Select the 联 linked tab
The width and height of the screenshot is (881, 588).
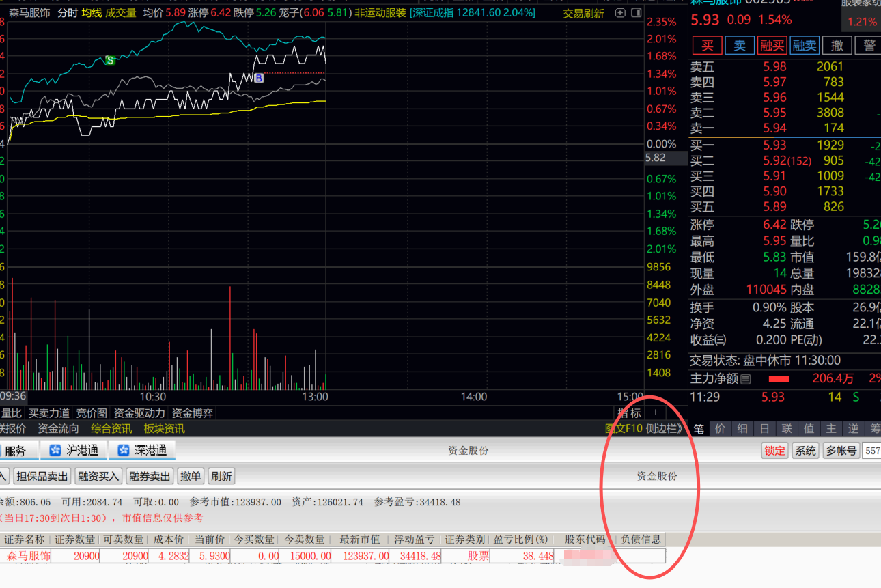point(787,429)
